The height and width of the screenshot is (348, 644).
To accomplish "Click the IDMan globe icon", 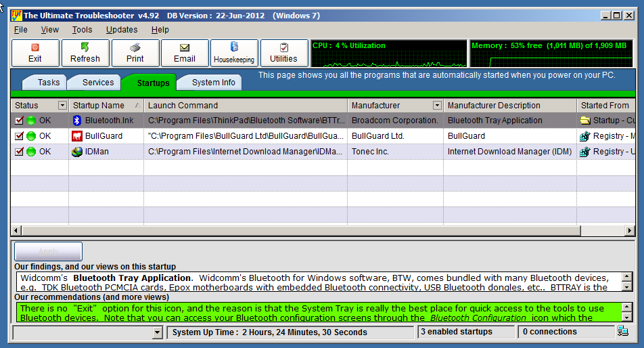I will tap(77, 152).
